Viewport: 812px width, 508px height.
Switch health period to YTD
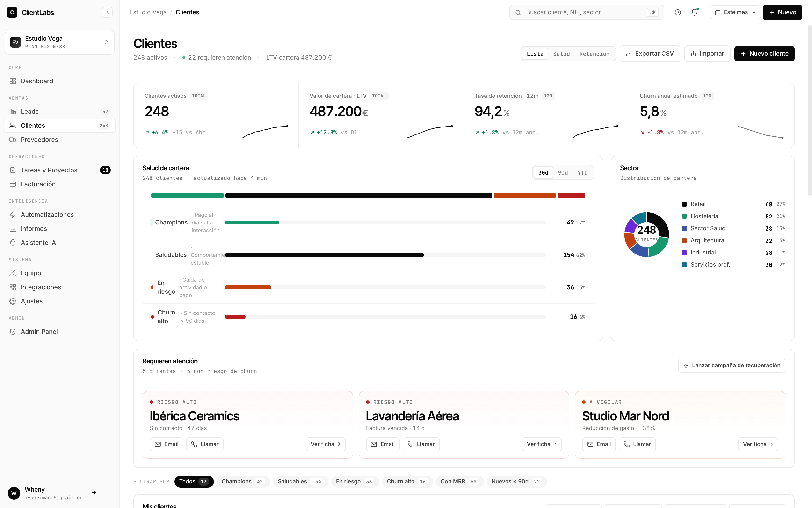(582, 173)
